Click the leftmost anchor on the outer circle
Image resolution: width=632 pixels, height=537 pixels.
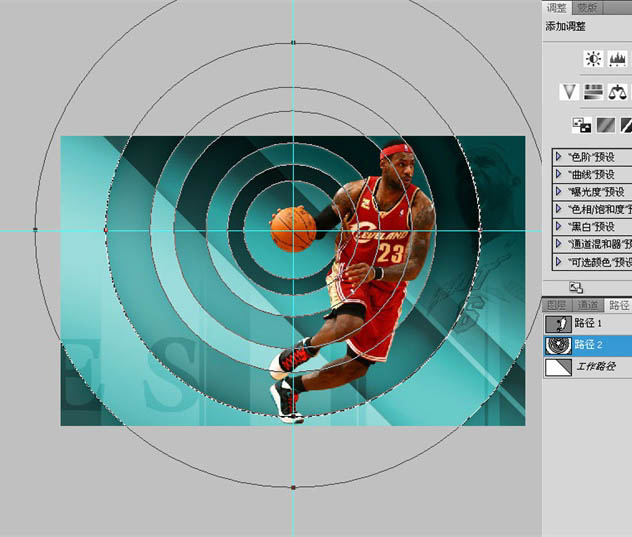pos(35,229)
